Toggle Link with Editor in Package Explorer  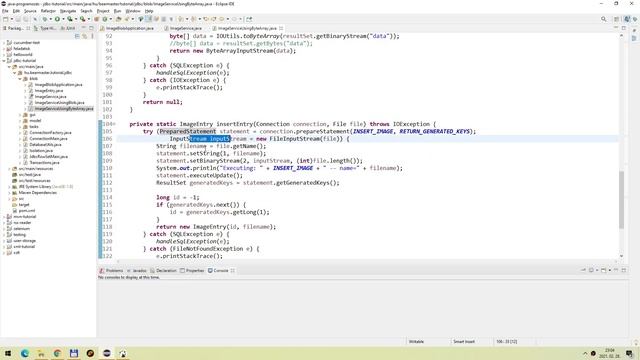coord(84,36)
